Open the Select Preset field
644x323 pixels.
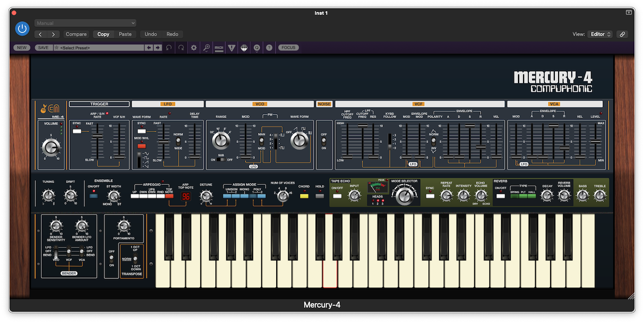(x=99, y=48)
